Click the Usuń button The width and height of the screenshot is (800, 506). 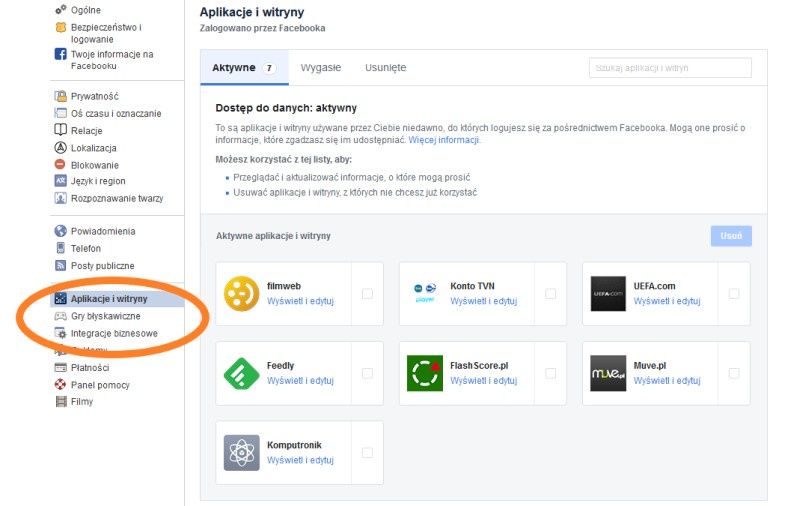(731, 236)
